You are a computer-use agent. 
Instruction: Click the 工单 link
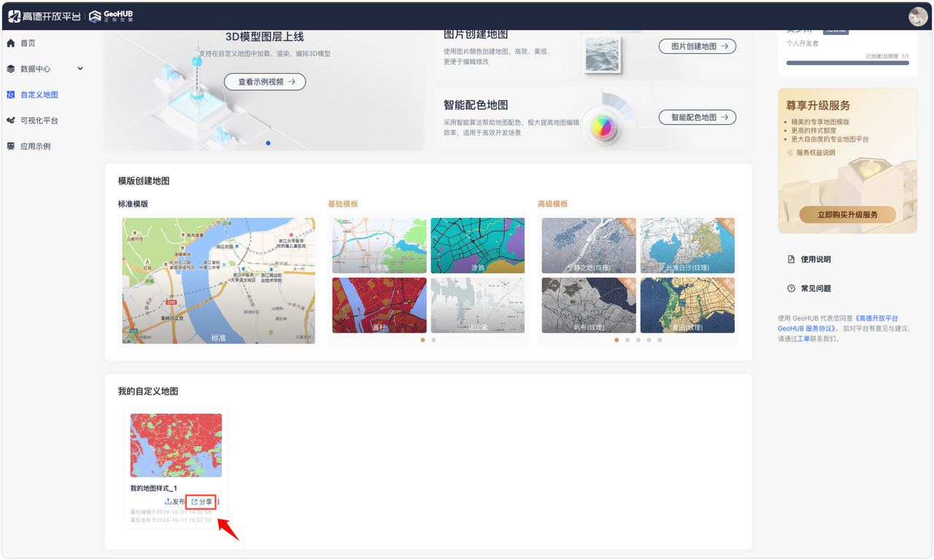tap(803, 338)
